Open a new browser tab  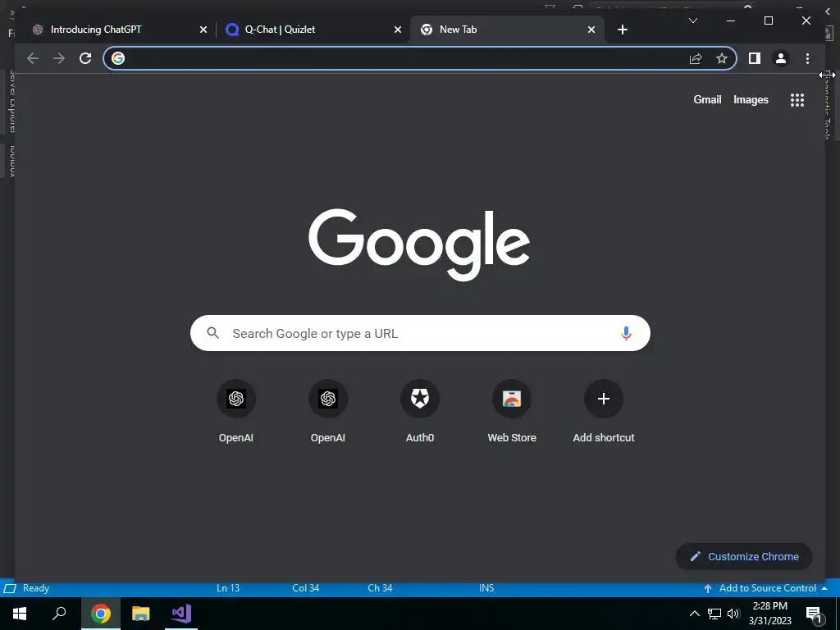coord(622,30)
